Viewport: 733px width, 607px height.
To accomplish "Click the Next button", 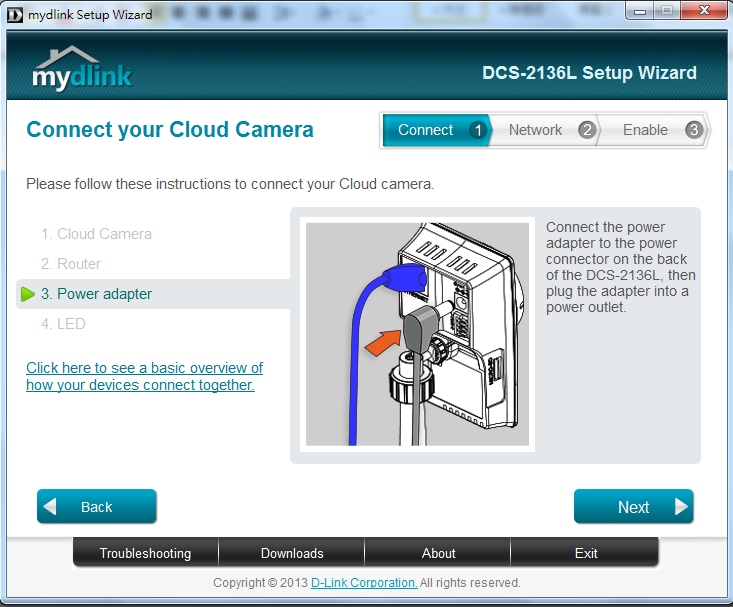I will tap(633, 506).
